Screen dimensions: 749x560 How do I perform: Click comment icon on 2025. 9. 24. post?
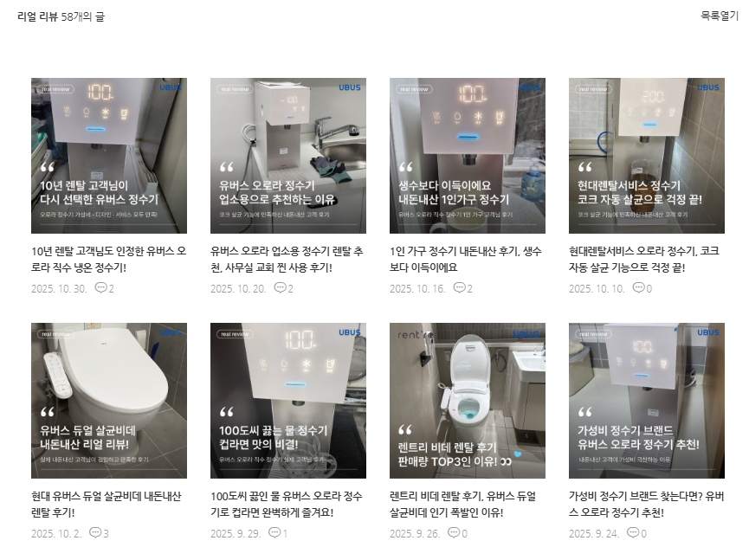point(633,532)
